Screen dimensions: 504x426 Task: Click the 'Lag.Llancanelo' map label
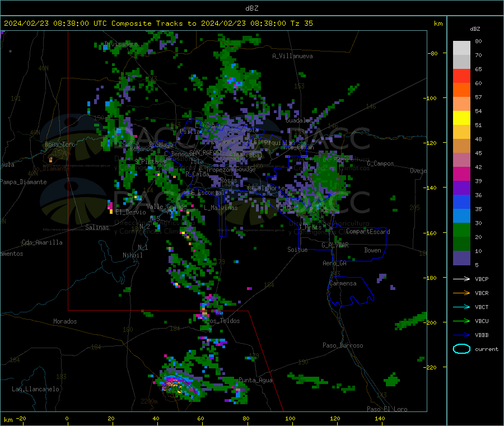35,389
